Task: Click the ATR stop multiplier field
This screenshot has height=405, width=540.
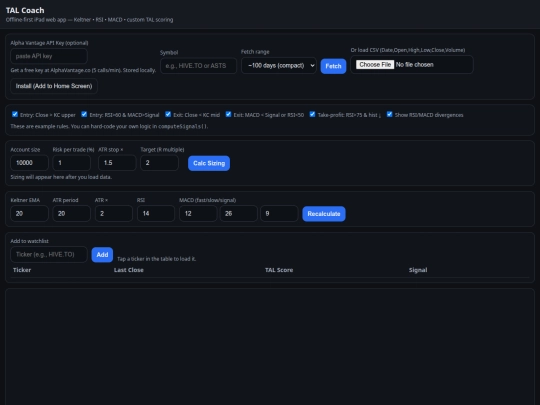Action: (x=117, y=163)
